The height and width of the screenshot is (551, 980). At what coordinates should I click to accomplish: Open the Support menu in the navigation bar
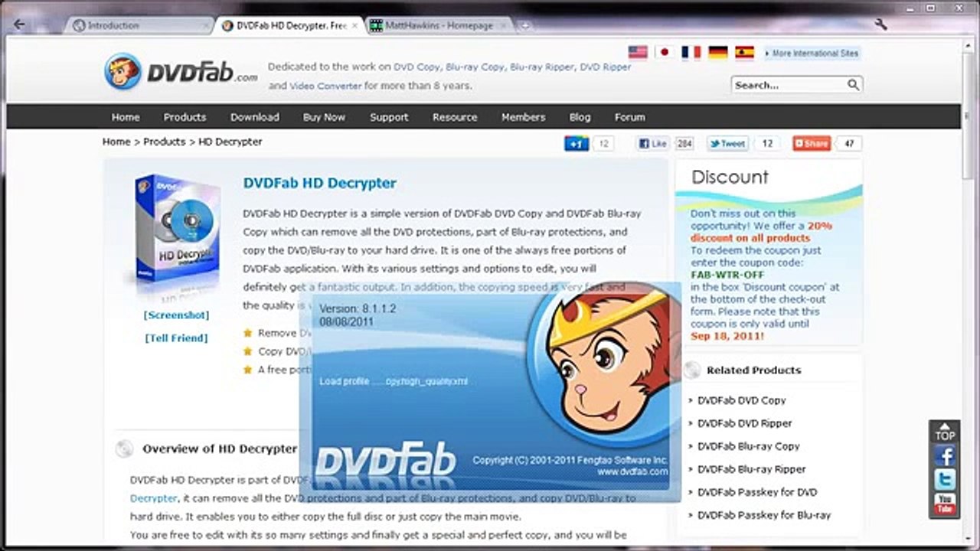[389, 117]
